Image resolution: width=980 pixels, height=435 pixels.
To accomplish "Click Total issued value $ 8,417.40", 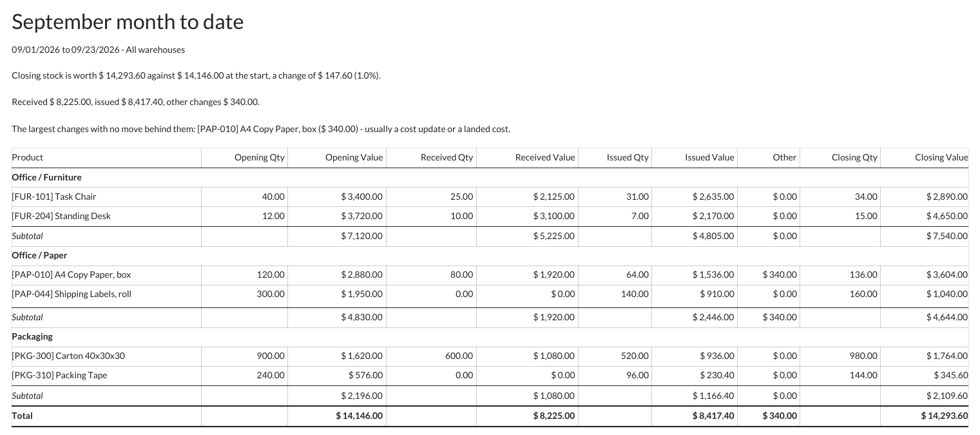I will click(x=713, y=416).
